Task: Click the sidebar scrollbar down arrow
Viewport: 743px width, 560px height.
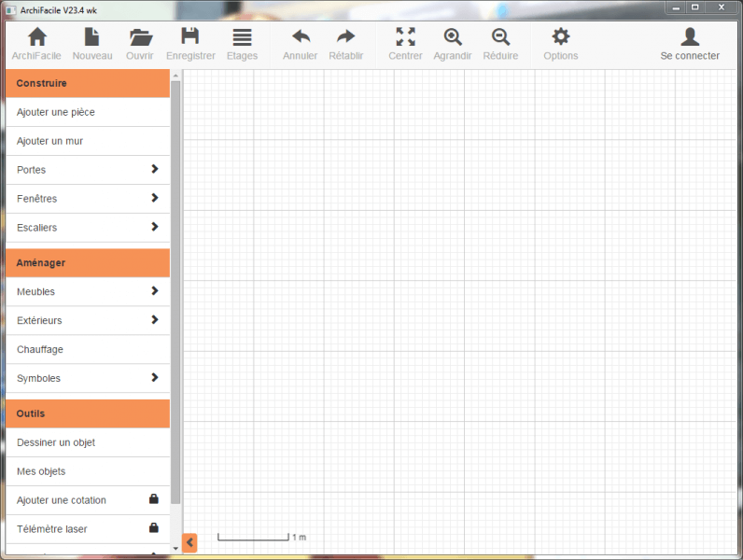Action: [x=175, y=549]
